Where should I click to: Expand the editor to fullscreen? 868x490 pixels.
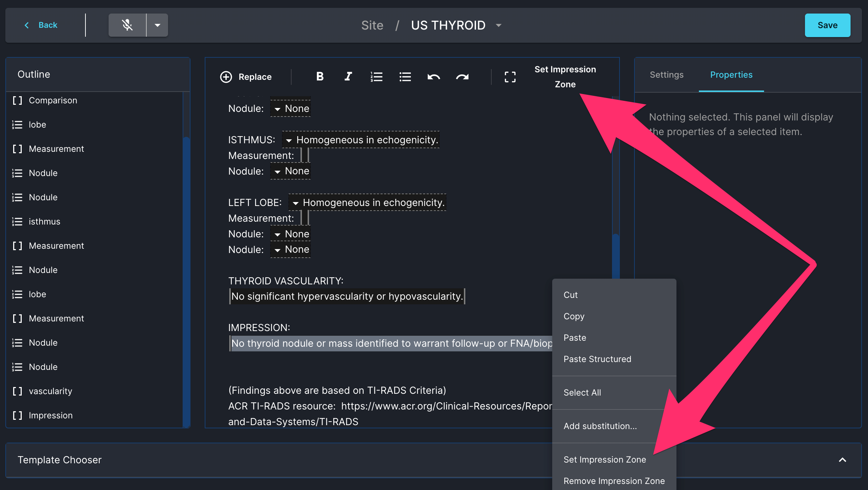pos(510,77)
